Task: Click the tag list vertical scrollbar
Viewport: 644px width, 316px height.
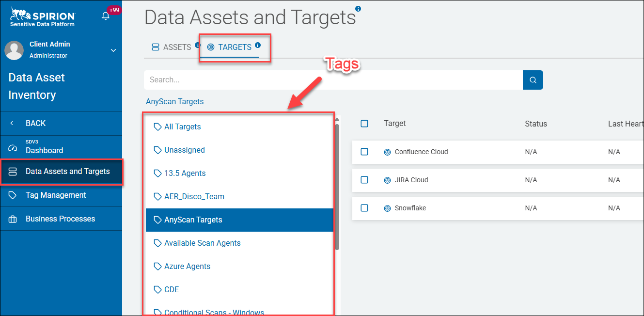Action: click(x=337, y=187)
